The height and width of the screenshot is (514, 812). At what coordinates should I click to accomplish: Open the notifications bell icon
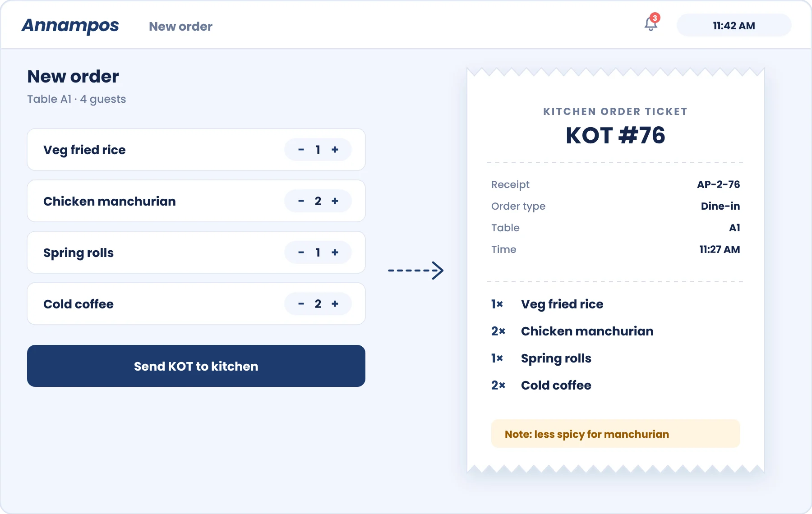click(x=651, y=23)
